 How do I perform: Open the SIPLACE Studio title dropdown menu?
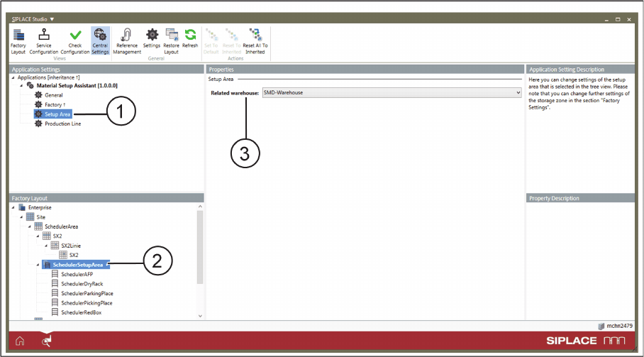point(52,19)
